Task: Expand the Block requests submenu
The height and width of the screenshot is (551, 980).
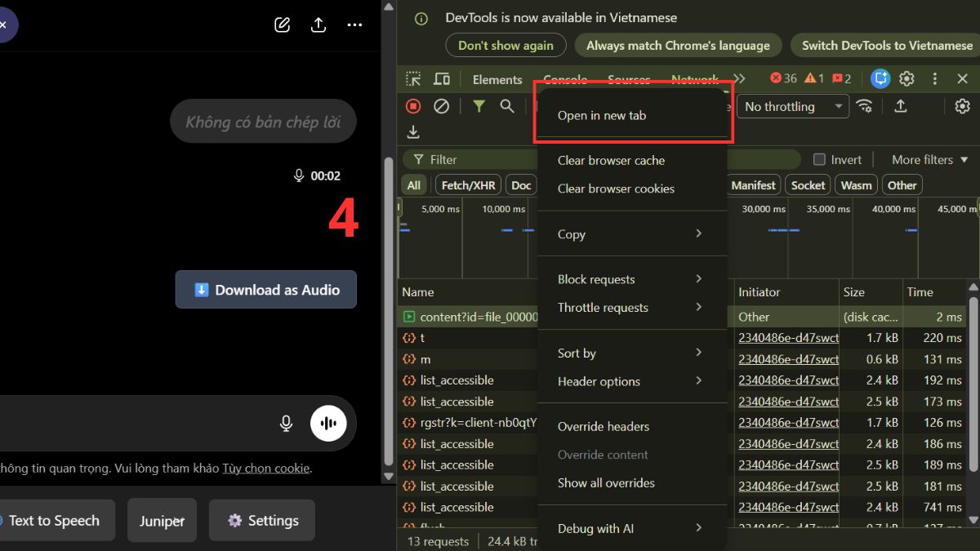Action: coord(632,279)
